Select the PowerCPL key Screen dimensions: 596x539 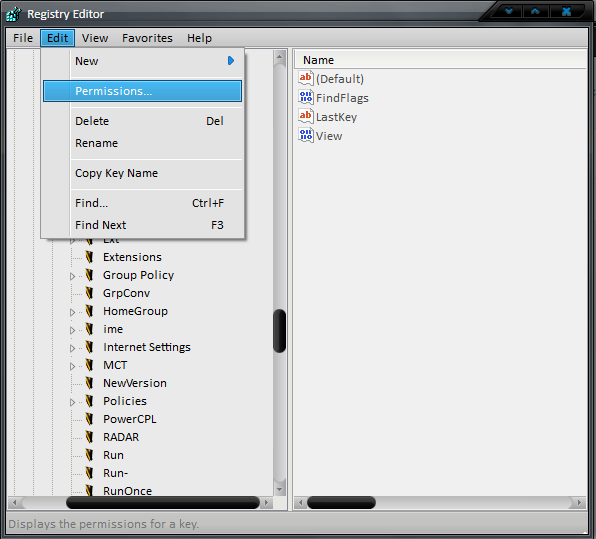click(130, 419)
